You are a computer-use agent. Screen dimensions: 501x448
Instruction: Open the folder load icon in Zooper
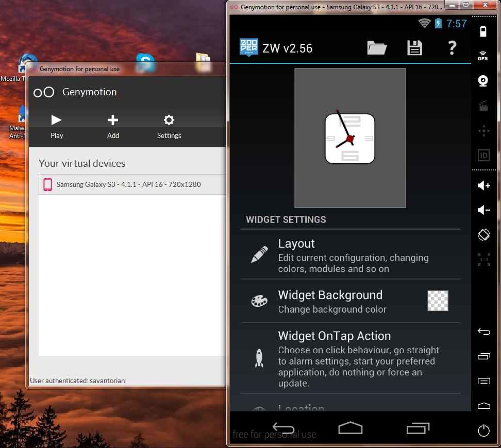point(377,48)
